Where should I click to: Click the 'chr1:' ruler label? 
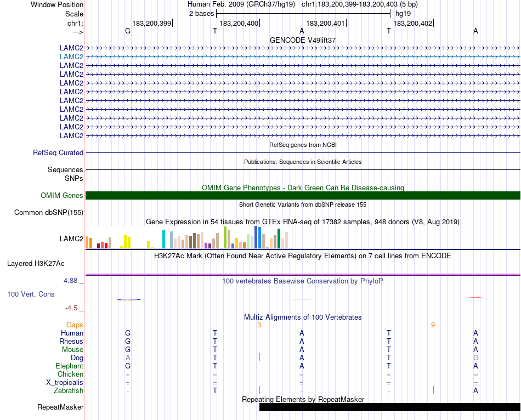point(76,23)
